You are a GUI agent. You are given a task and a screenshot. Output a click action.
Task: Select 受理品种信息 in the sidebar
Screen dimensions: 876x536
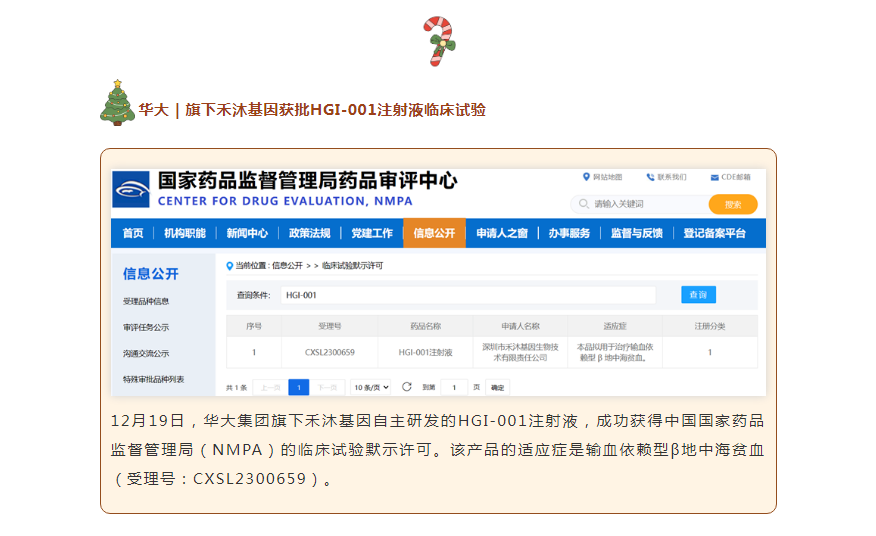tap(146, 301)
